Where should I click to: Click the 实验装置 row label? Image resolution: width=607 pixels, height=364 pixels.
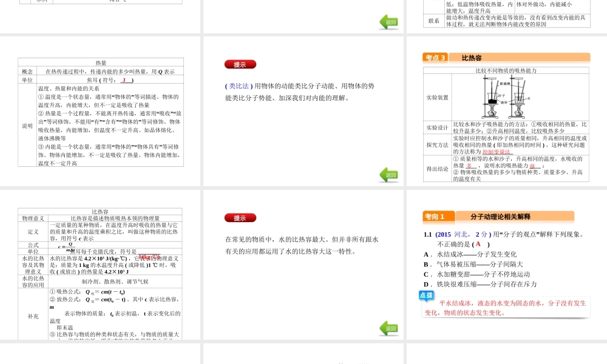pyautogui.click(x=438, y=98)
